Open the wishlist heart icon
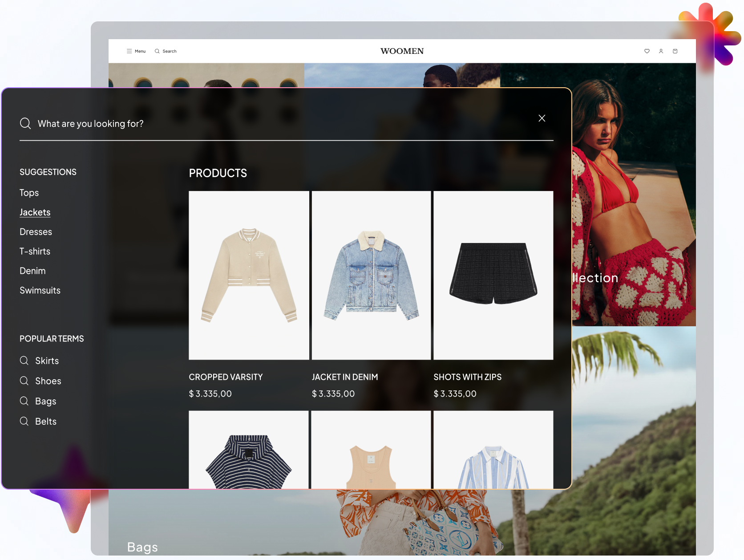The image size is (744, 560). [647, 51]
